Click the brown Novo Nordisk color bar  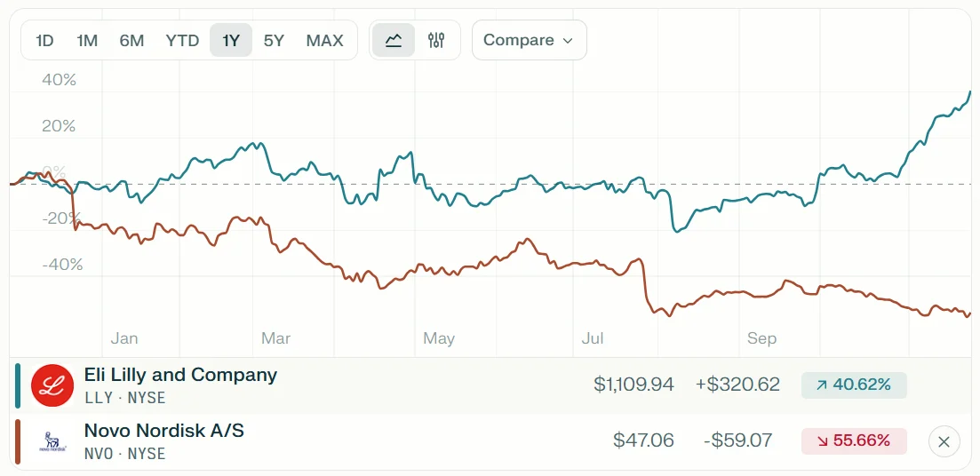(x=18, y=441)
